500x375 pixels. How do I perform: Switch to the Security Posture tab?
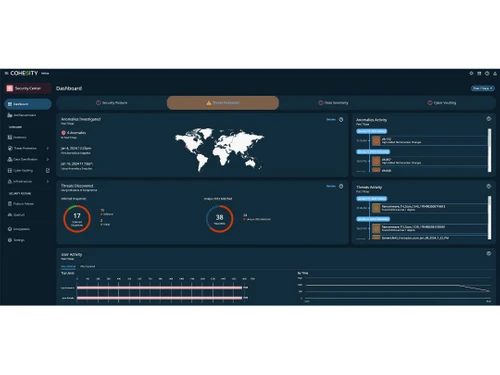click(112, 103)
